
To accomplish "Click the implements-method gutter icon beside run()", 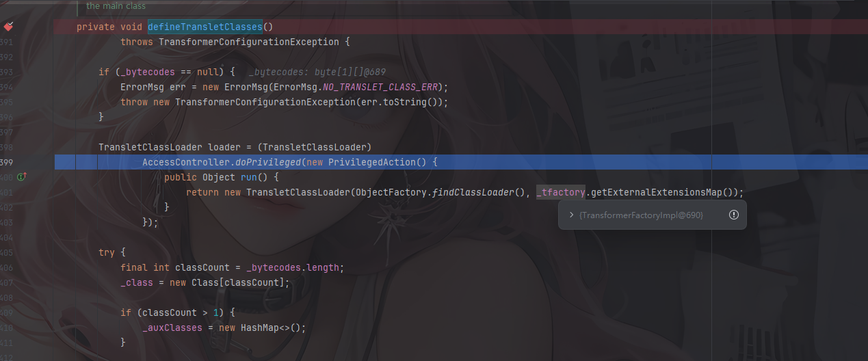I will [21, 177].
